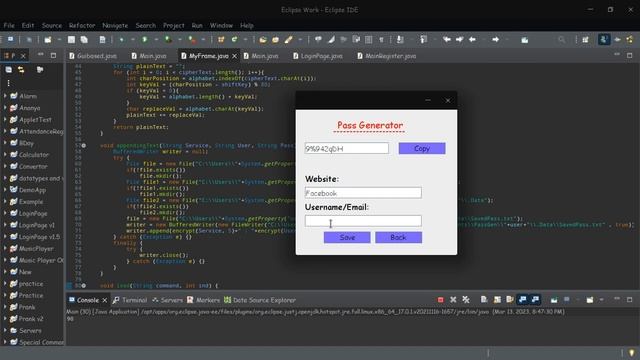Screen dimensions: 640x360
Task: Click the Copy button in Pass Generator
Action: [x=422, y=148]
